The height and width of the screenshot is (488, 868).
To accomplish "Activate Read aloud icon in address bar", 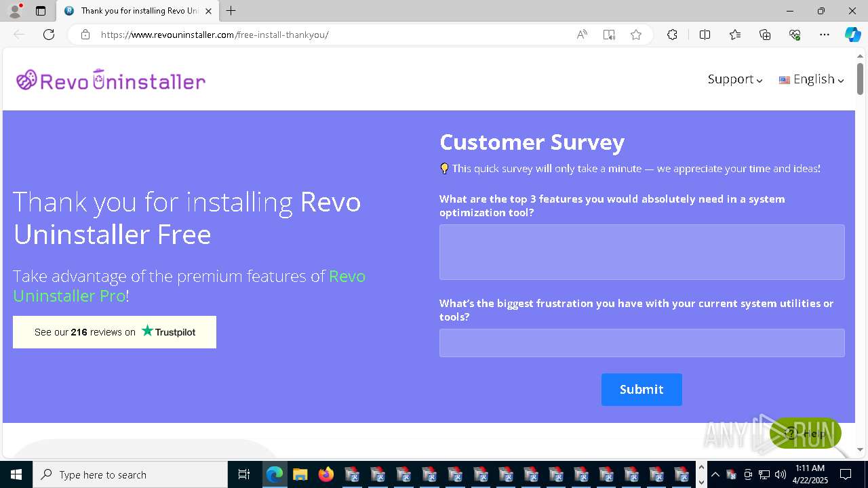I will pyautogui.click(x=582, y=35).
